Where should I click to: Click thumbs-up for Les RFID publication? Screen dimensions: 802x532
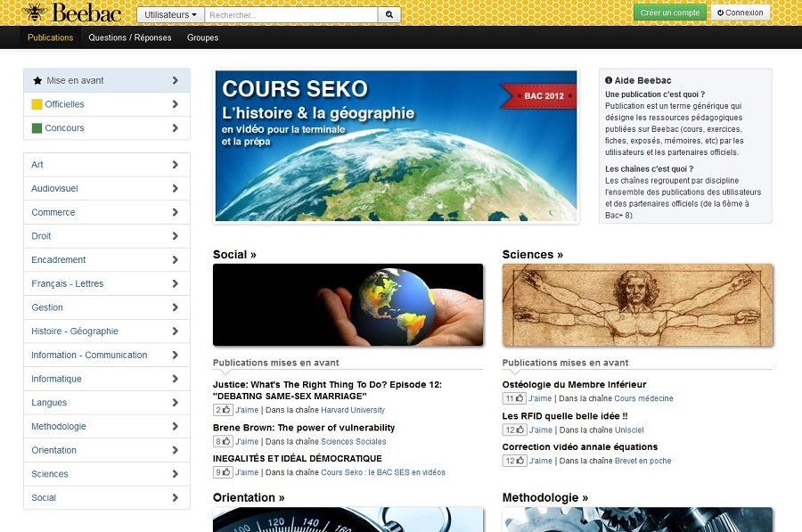point(514,430)
